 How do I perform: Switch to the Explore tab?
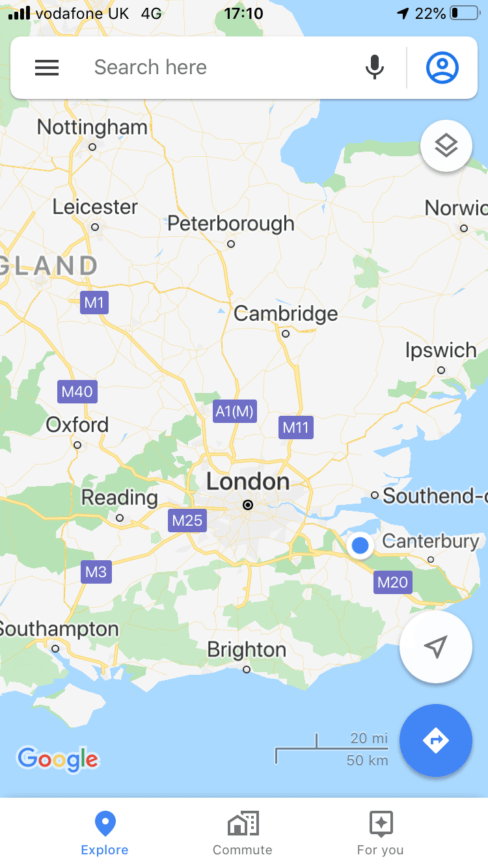(105, 834)
